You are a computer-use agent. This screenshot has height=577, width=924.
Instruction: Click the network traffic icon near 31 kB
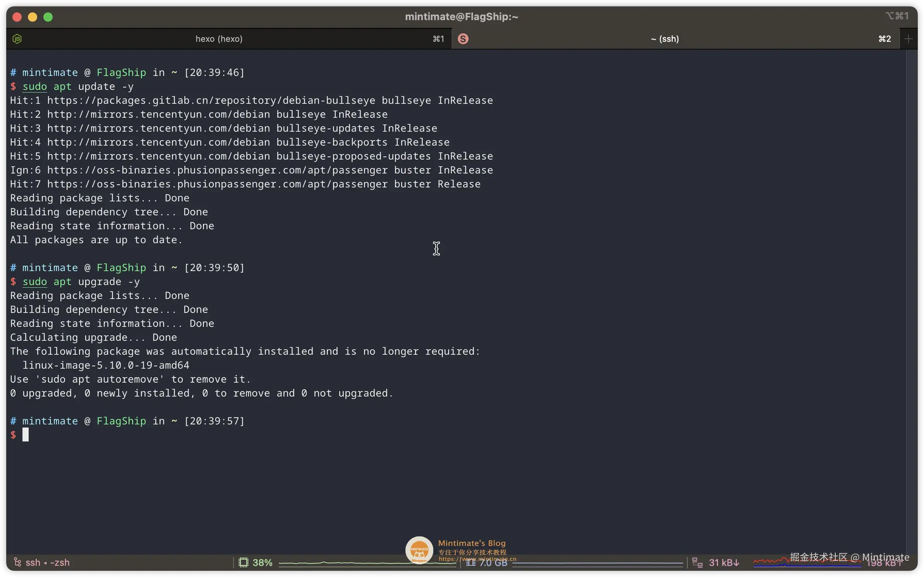click(697, 563)
